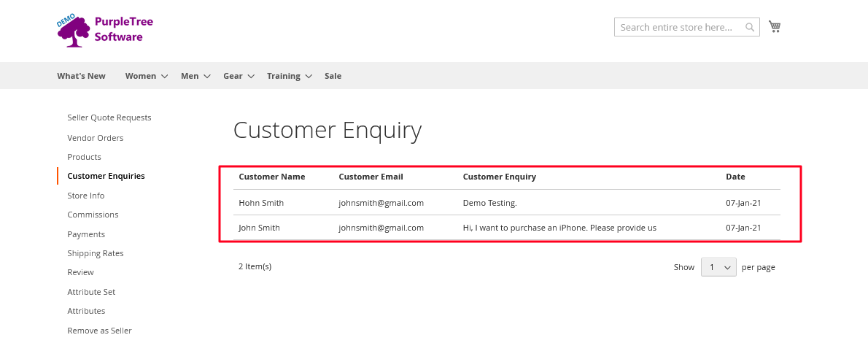Screen dimensions: 868x343
Task: Click in the store search field
Action: coord(686,27)
